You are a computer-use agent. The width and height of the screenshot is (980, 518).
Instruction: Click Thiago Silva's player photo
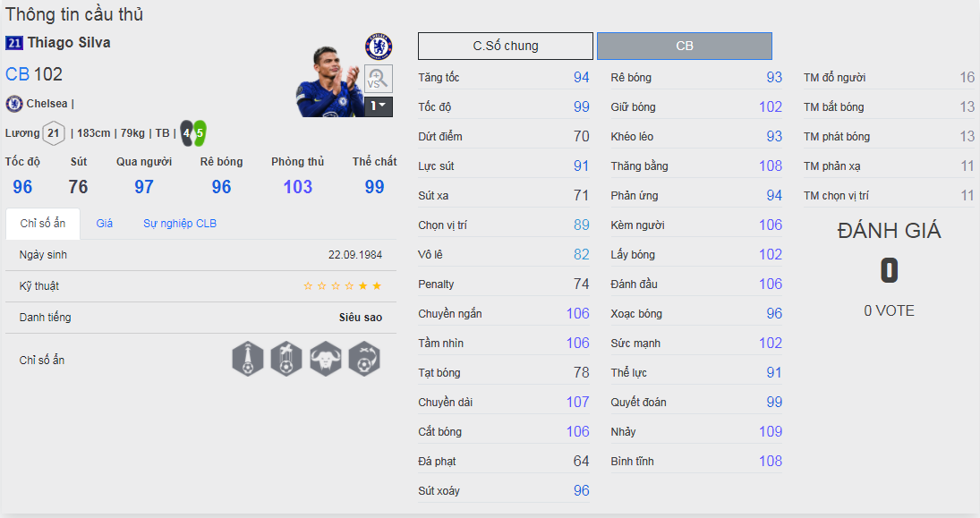(x=329, y=82)
